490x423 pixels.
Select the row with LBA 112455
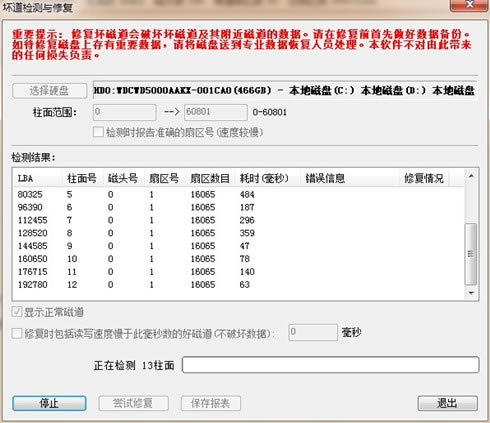pyautogui.click(x=238, y=220)
